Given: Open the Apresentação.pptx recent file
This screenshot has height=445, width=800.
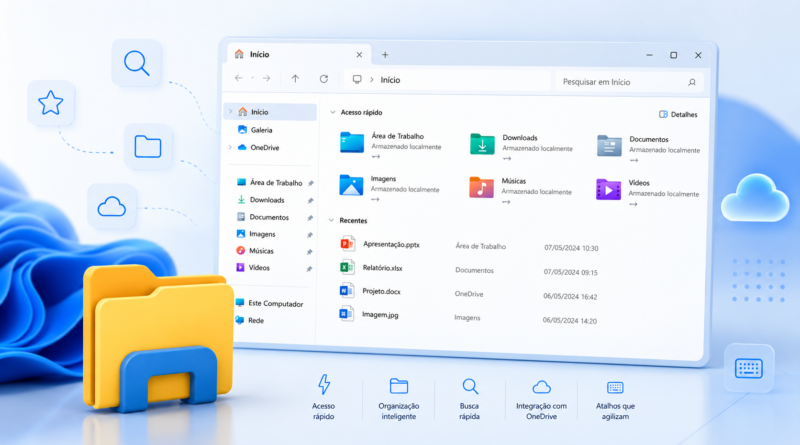Looking at the screenshot, I should [391, 244].
